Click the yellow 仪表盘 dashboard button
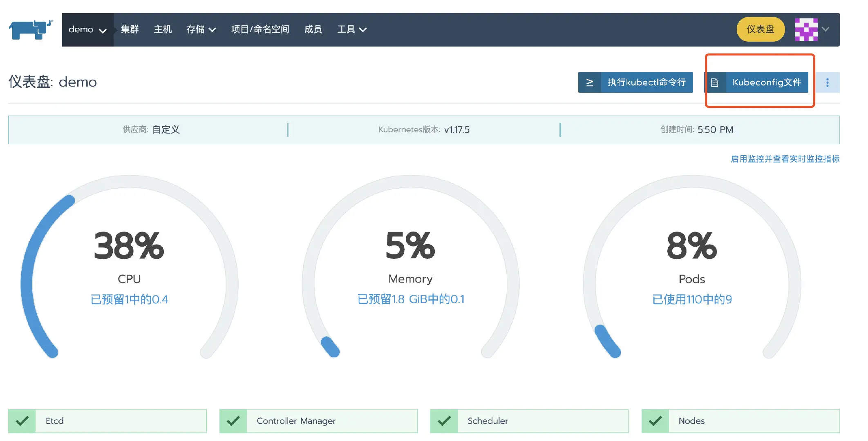 (x=761, y=29)
